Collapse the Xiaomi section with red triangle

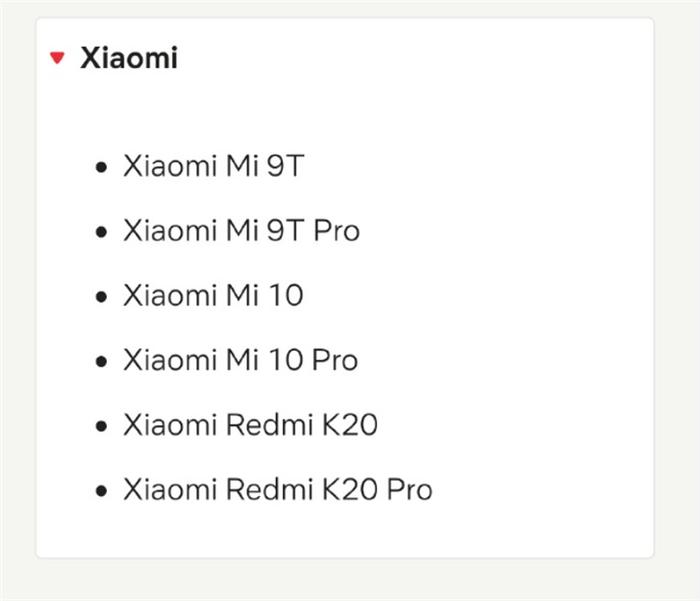pyautogui.click(x=57, y=58)
